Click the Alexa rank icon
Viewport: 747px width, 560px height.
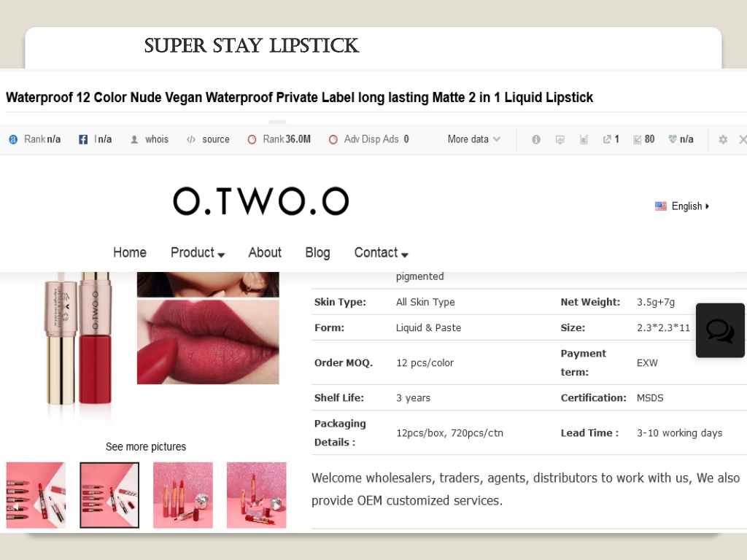point(13,139)
